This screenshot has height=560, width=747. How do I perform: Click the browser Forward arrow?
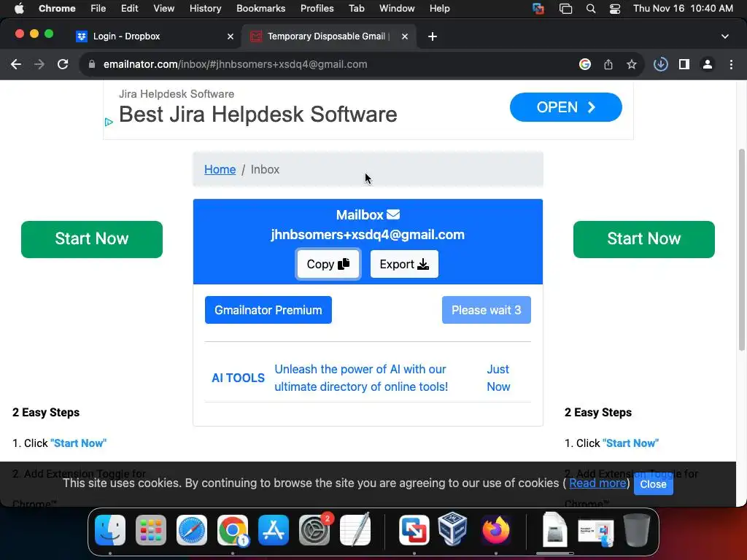pos(39,64)
